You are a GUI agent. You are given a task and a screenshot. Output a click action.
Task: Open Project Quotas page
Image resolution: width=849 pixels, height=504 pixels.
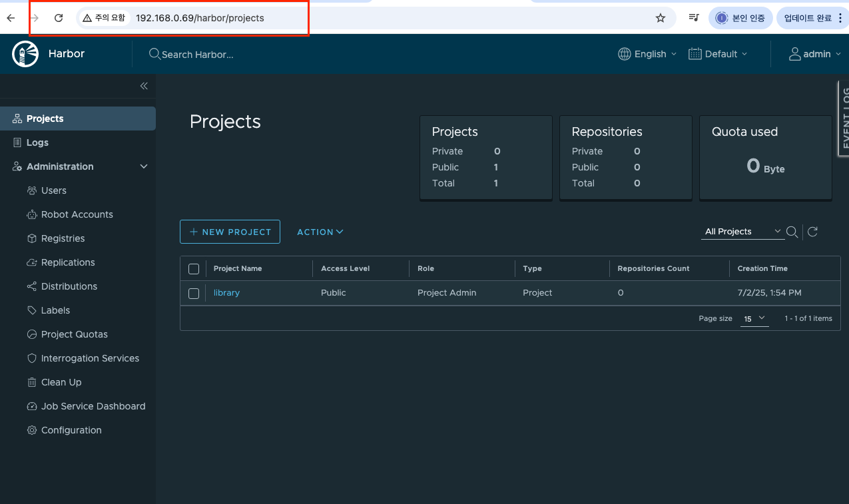point(67,334)
